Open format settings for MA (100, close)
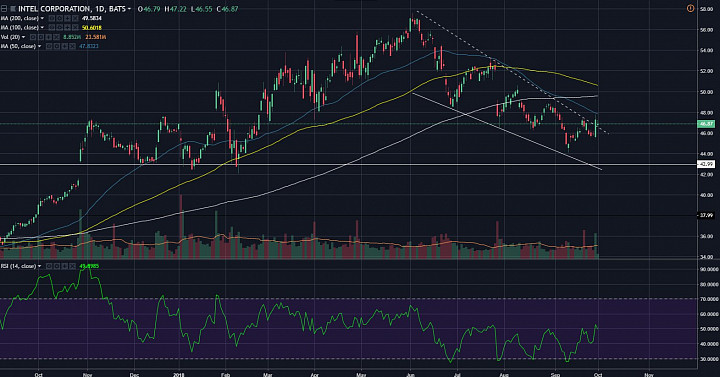Screen dimensions: 720x377 (60, 28)
